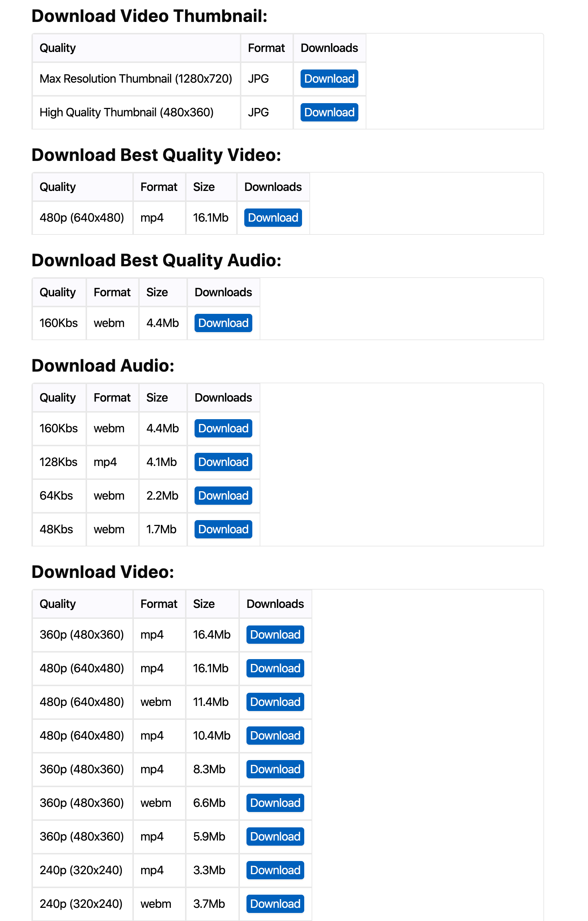Click the 'Max Resolution Thumbnail (1280x720)' cell
The width and height of the screenshot is (588, 921).
coord(136,79)
